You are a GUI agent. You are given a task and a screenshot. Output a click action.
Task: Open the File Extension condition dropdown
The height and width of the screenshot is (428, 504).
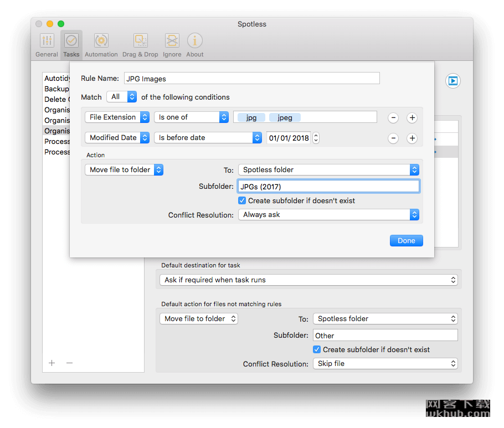(117, 117)
